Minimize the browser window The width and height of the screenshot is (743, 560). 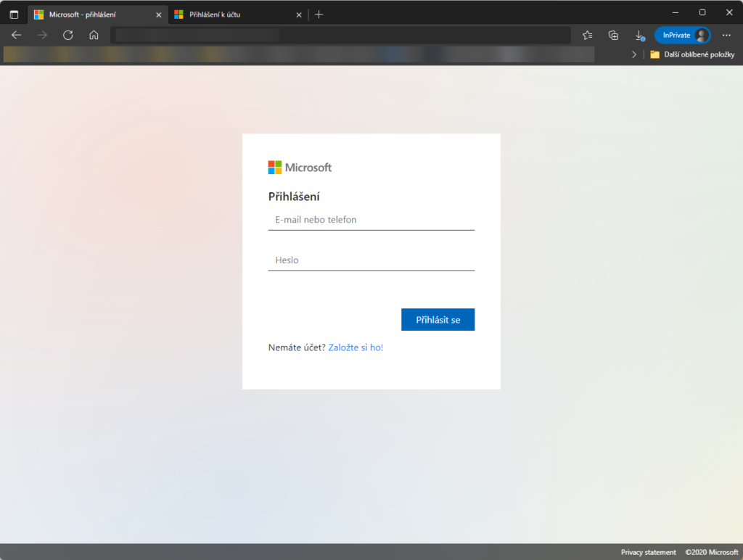676,13
